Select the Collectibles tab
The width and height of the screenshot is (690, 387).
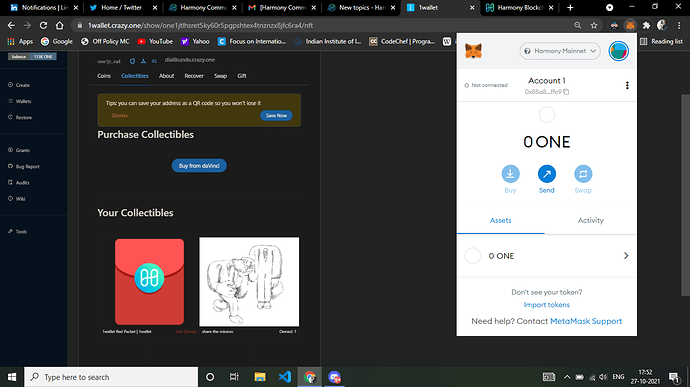(x=135, y=76)
